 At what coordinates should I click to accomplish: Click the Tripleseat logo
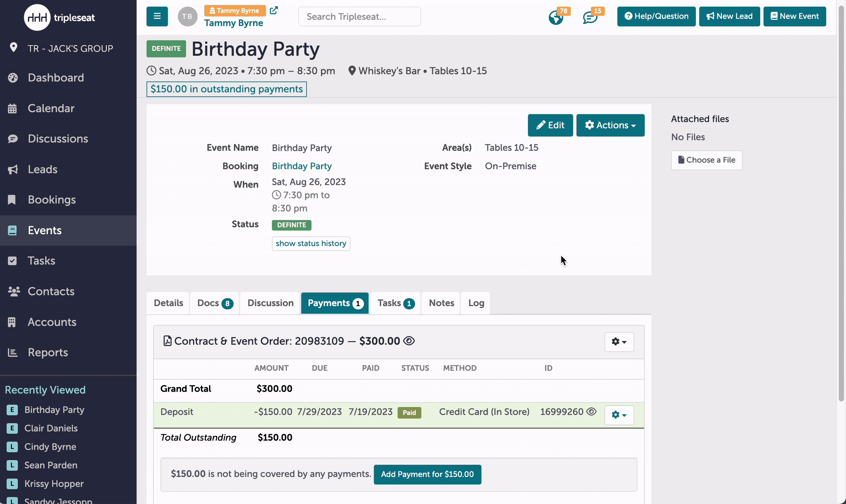[x=60, y=17]
